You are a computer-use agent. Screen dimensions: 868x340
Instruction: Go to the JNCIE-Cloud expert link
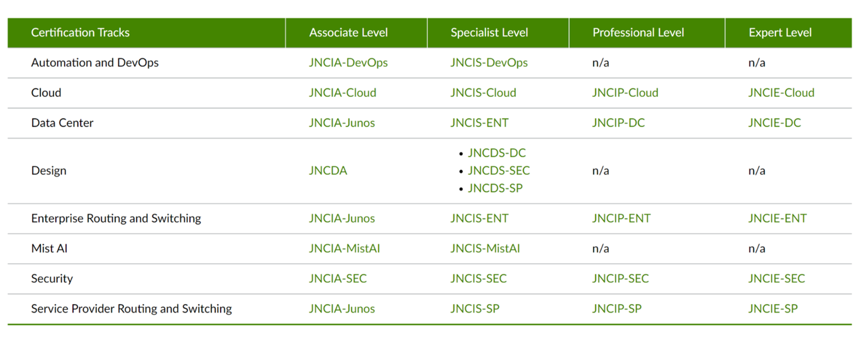point(781,93)
